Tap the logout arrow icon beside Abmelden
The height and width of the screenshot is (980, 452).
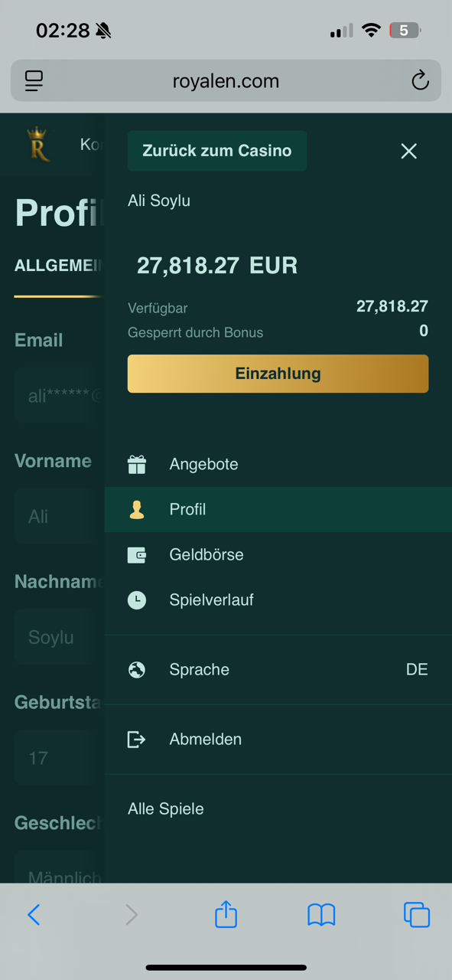click(x=136, y=740)
